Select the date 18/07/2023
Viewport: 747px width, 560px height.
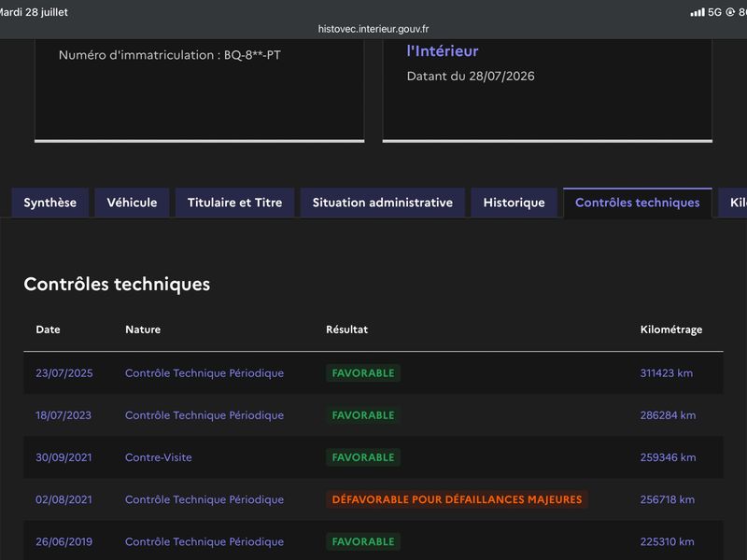tap(63, 415)
